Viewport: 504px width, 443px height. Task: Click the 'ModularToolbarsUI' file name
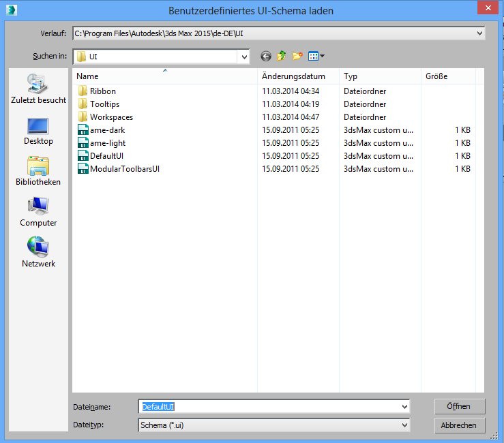[125, 168]
